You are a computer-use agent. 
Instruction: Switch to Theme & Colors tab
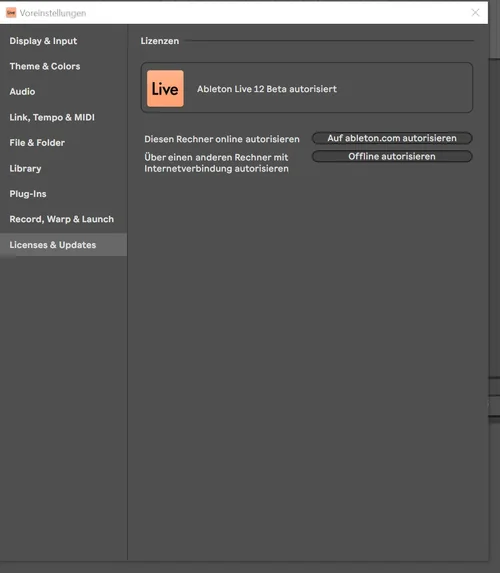45,66
